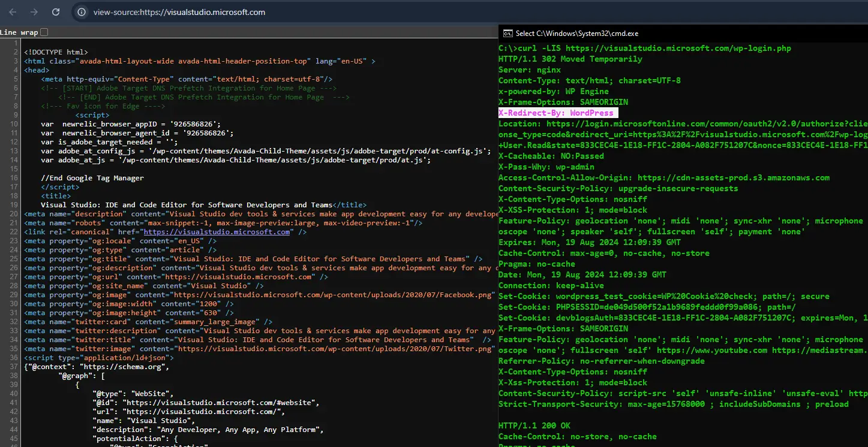Click the 'Date: Mon, 19 Aug 2024' line
Image resolution: width=868 pixels, height=447 pixels.
point(582,274)
